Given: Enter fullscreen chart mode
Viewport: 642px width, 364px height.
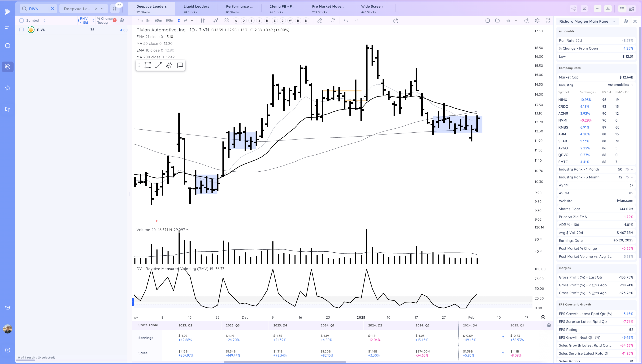Looking at the screenshot, I should [548, 21].
